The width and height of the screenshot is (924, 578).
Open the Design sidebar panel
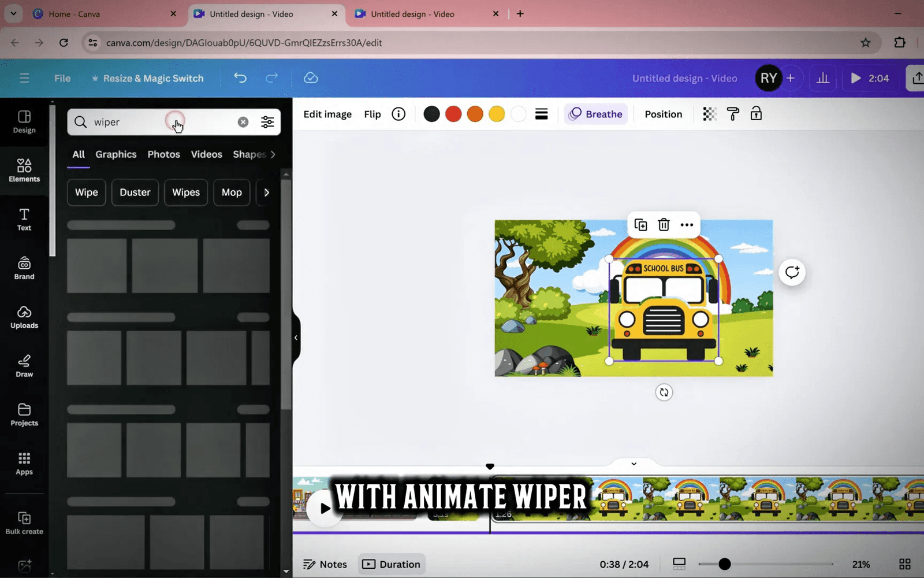24,122
